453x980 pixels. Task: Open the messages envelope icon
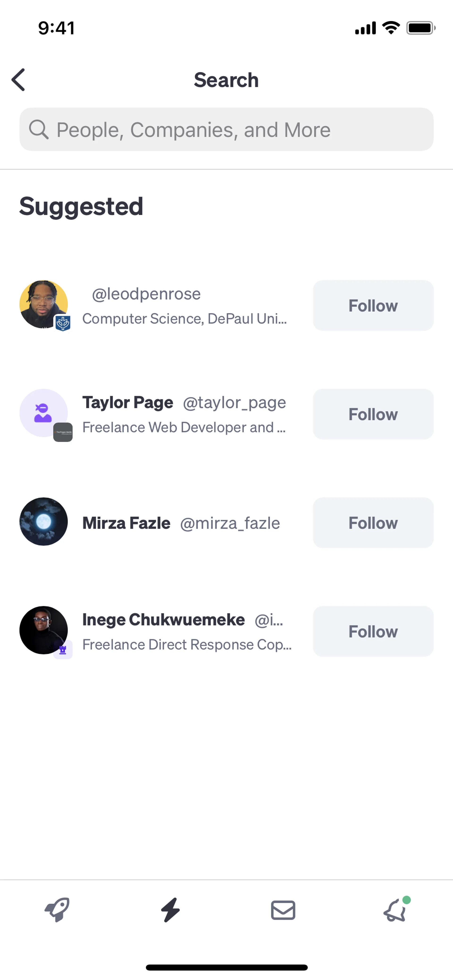pyautogui.click(x=283, y=910)
